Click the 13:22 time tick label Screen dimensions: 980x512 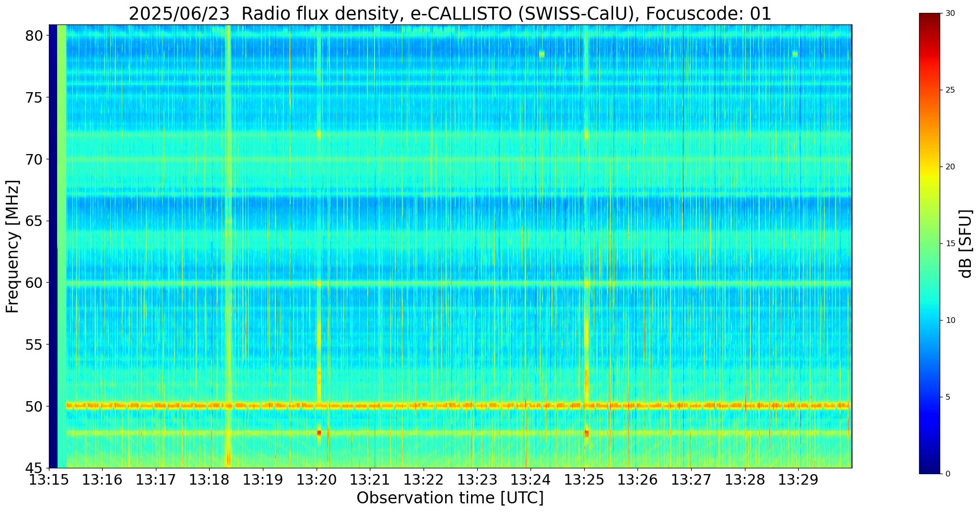click(423, 480)
